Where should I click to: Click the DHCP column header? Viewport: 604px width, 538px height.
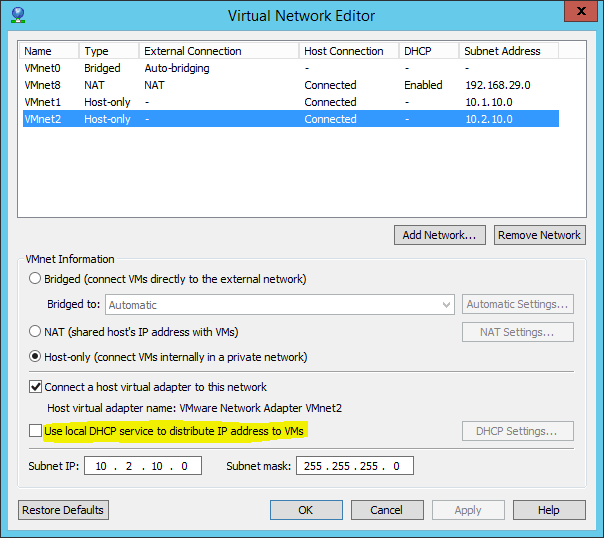(x=429, y=51)
